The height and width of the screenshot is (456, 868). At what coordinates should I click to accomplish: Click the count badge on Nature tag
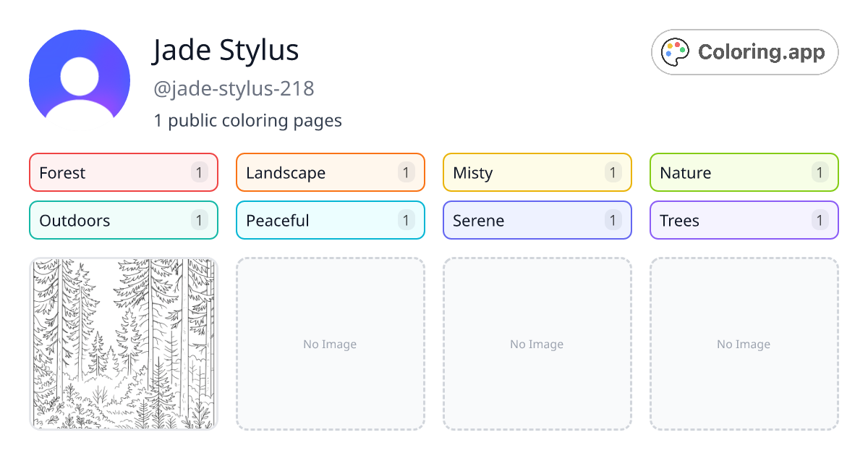pos(820,172)
